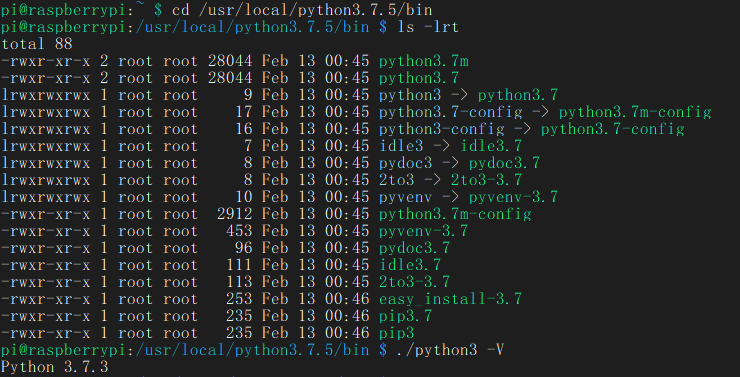This screenshot has width=740, height=377.
Task: Click the link target python3.7m-config after the arrow
Action: click(635, 112)
